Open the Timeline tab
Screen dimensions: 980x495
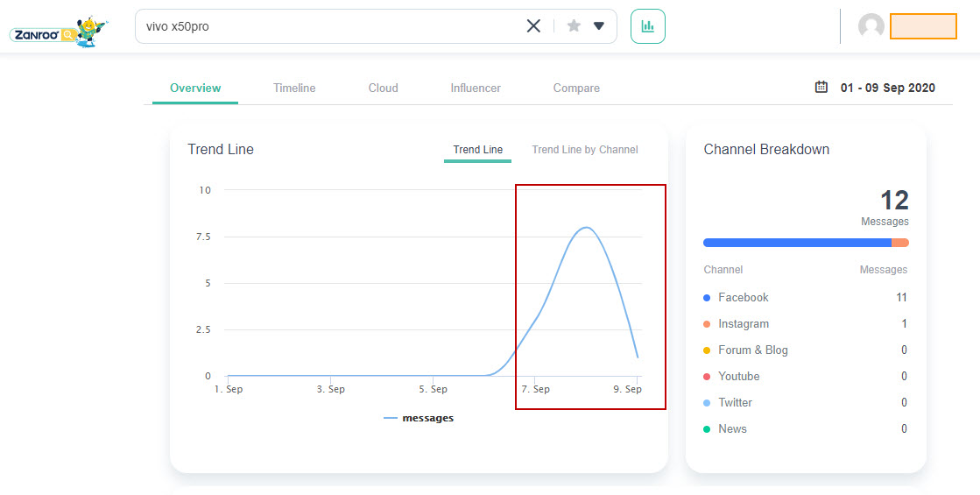point(294,88)
